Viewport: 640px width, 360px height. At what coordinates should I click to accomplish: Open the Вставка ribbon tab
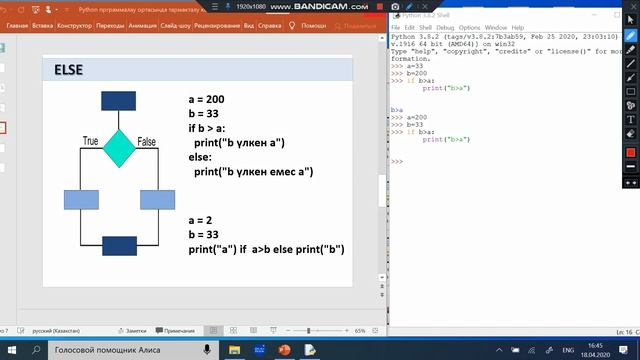[x=42, y=25]
